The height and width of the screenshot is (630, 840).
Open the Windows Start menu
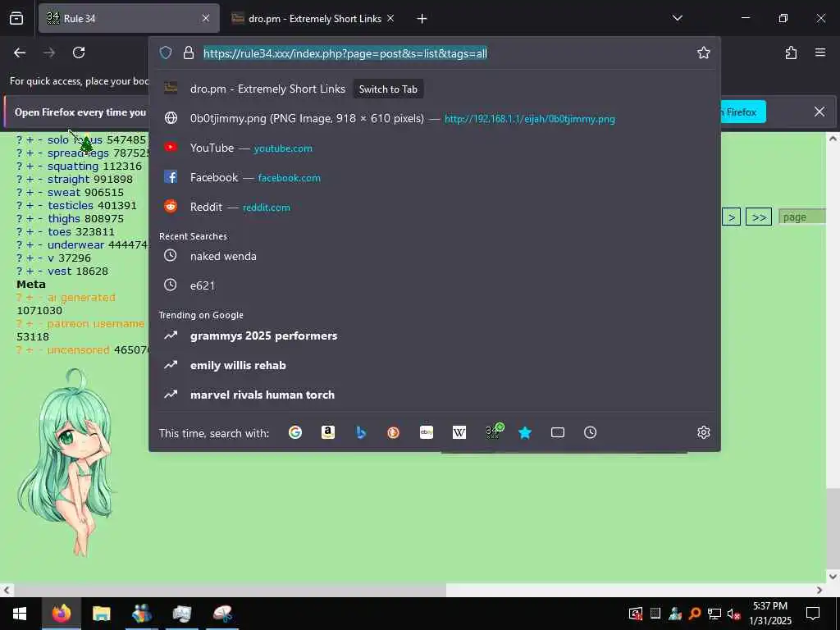(x=20, y=614)
